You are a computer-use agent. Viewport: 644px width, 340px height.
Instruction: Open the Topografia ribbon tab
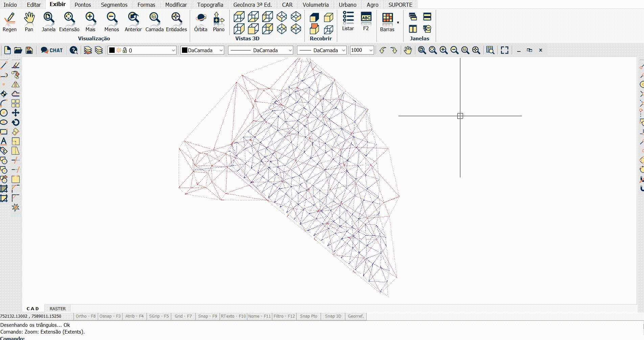click(x=210, y=5)
